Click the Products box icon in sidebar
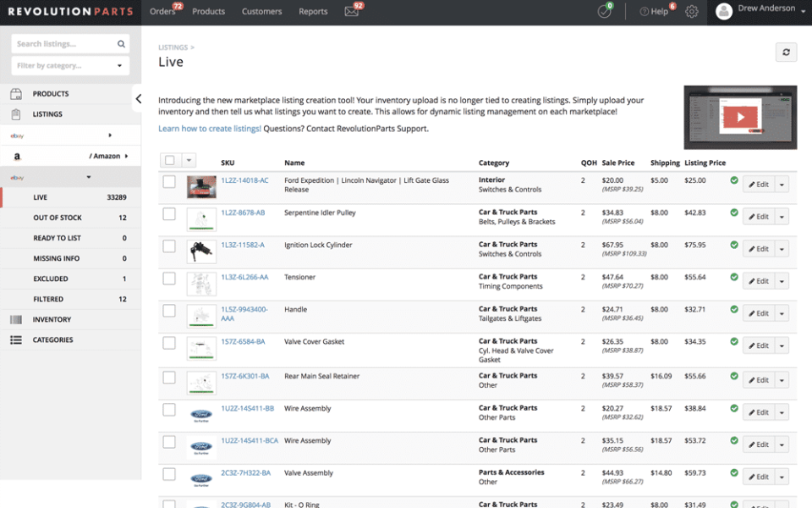The image size is (812, 508). pos(14,93)
